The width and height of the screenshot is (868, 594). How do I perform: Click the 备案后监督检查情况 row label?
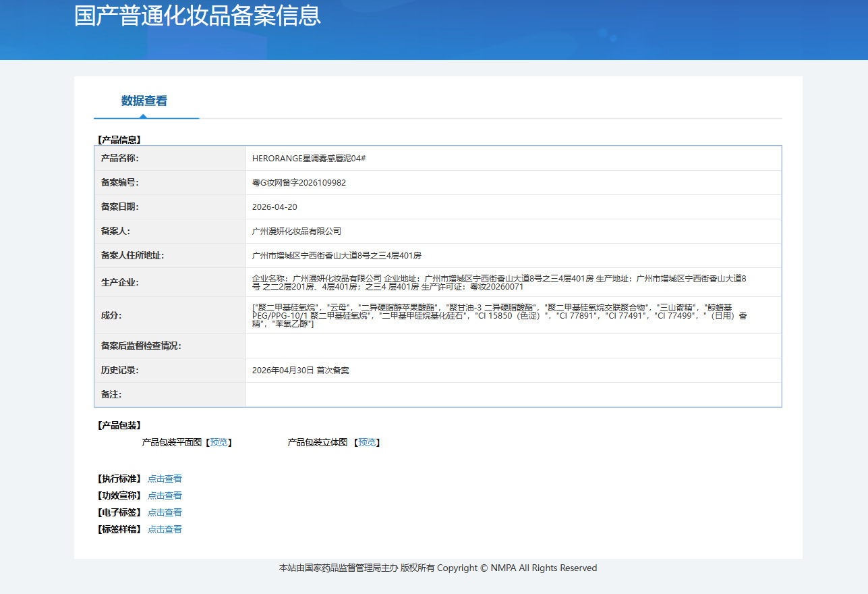click(141, 346)
